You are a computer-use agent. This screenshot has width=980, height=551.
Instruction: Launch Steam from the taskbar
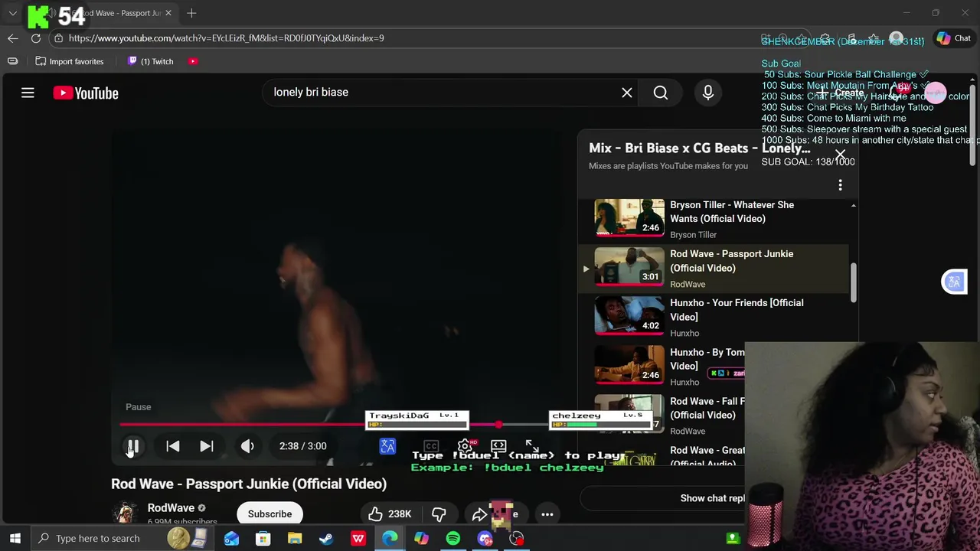point(326,539)
